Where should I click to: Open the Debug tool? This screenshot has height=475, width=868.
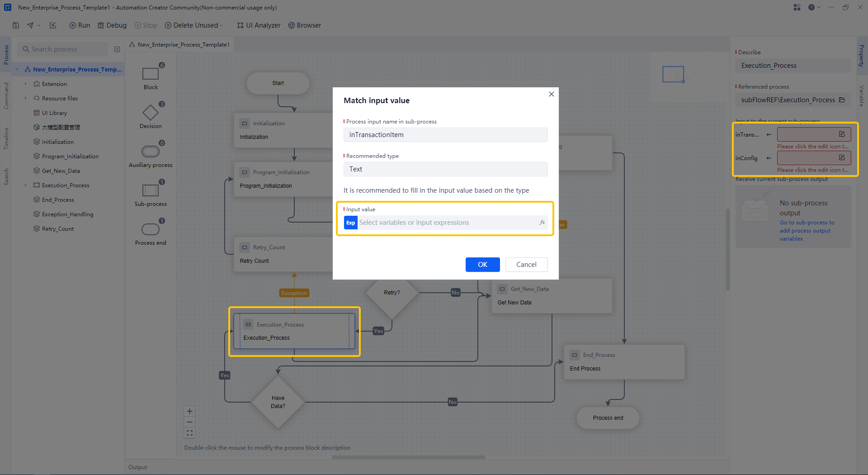pyautogui.click(x=112, y=25)
